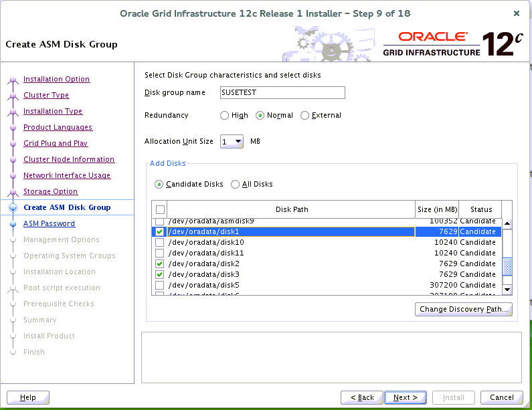This screenshot has width=532, height=410.
Task: Click the Installation Option step icon
Action: (x=13, y=80)
